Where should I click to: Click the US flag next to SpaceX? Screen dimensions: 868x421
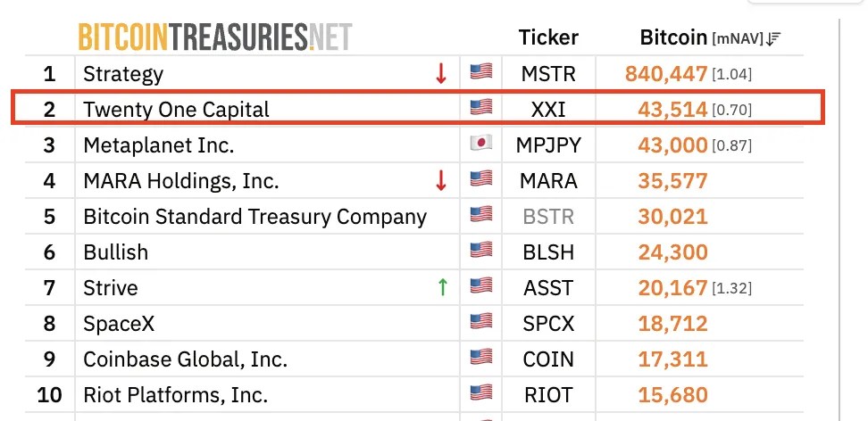481,322
